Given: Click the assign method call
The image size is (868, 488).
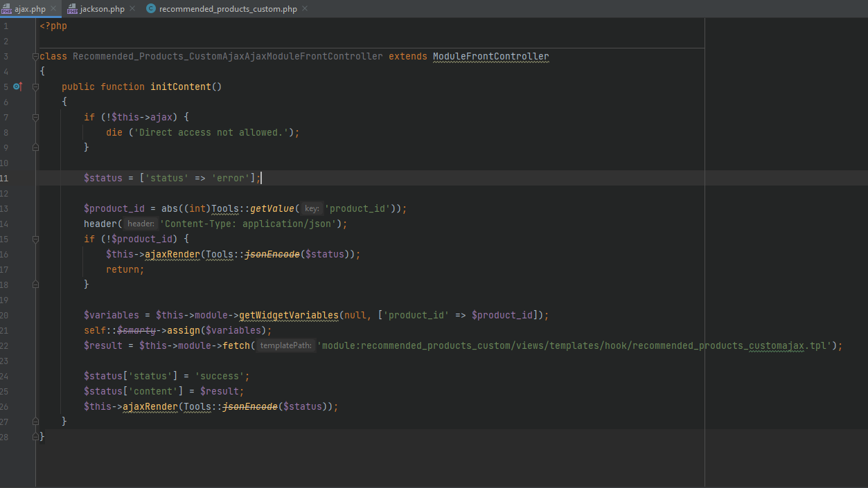Looking at the screenshot, I should pos(184,330).
